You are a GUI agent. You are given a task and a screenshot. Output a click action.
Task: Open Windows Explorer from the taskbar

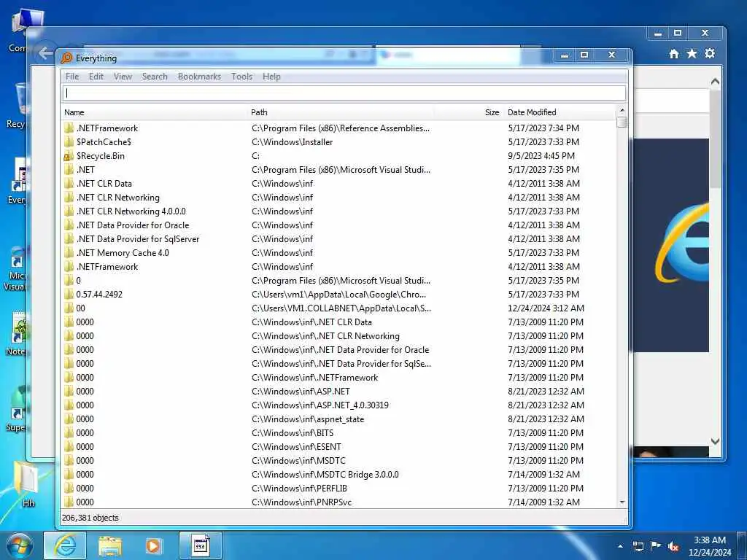tap(110, 546)
